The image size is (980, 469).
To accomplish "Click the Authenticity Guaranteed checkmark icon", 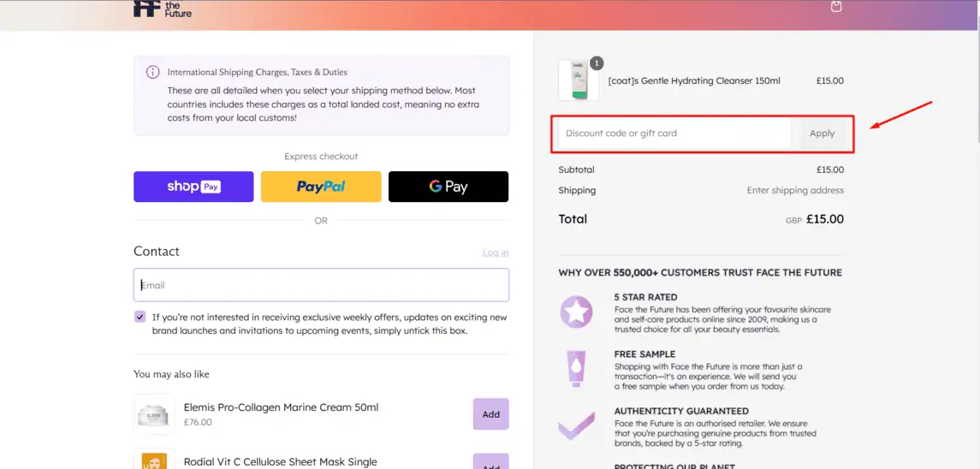I will (x=576, y=425).
